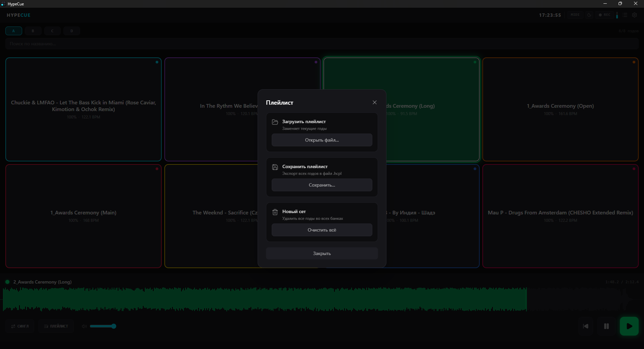Trigger the Chuckie & LMFAO pad
The height and width of the screenshot is (349, 644).
click(x=84, y=109)
